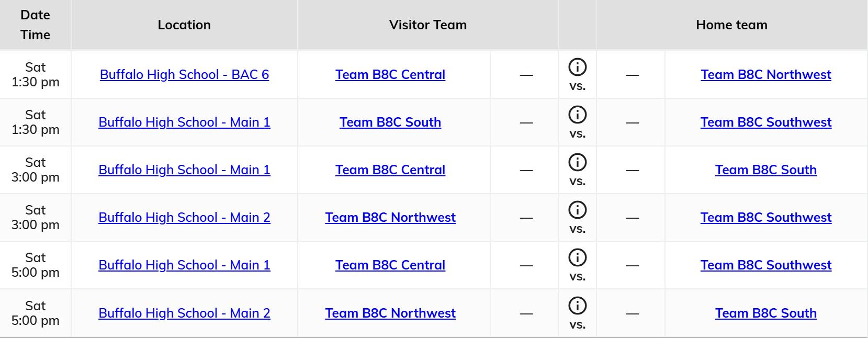
Task: Open info icon for Northwest vs South game
Action: pos(577,306)
